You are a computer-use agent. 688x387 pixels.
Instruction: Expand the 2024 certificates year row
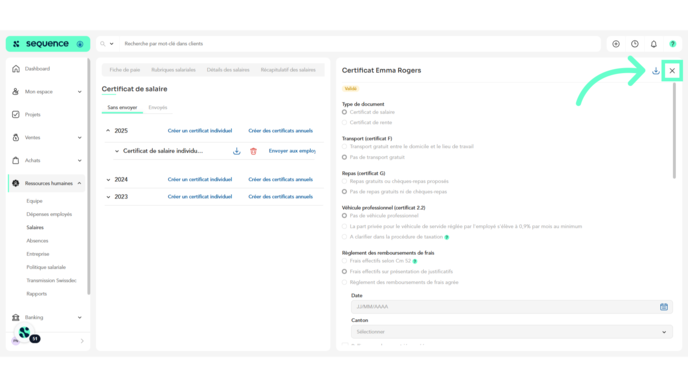point(108,179)
